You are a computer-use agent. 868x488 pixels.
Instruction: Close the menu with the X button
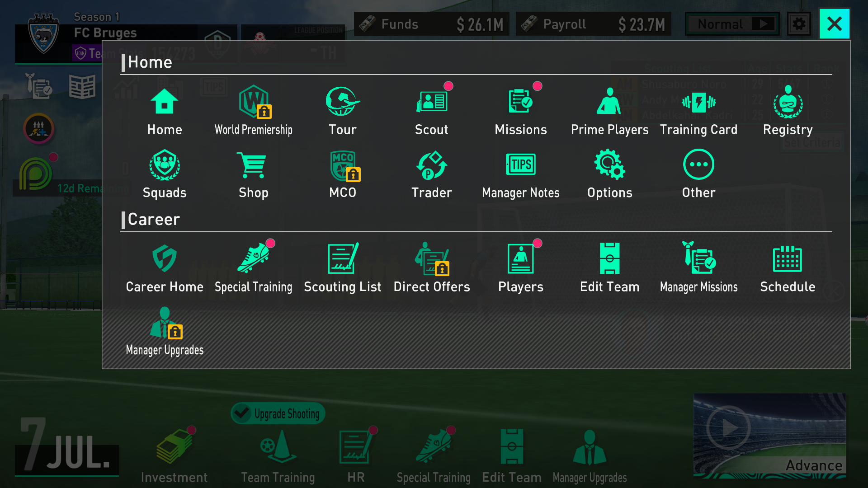pyautogui.click(x=834, y=23)
